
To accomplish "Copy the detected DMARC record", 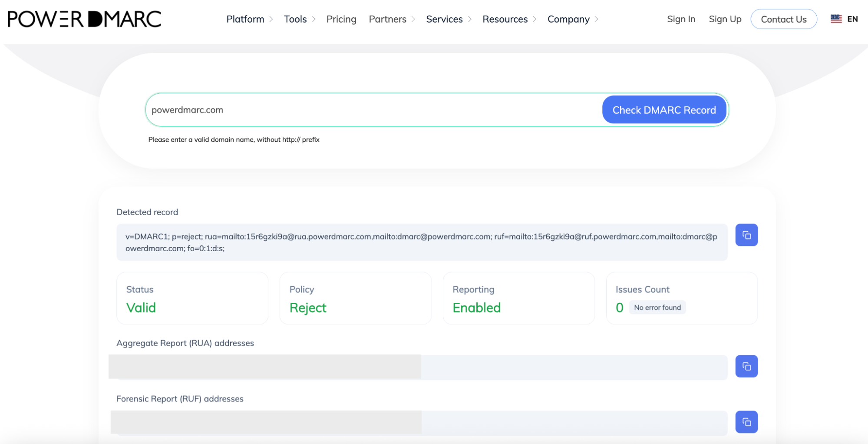I will click(746, 235).
